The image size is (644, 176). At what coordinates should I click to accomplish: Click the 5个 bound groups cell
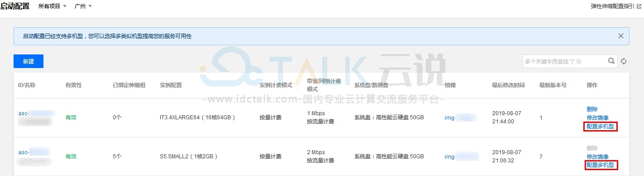click(117, 156)
